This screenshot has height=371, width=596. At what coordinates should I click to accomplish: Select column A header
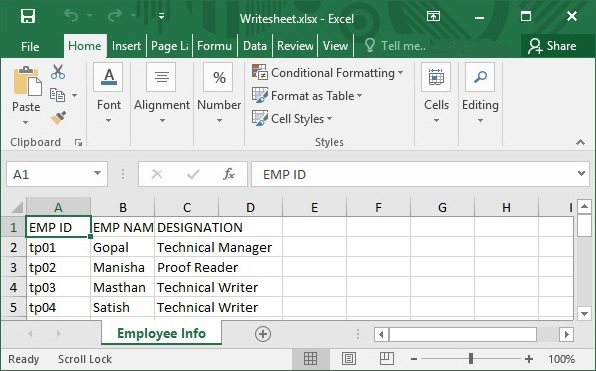[58, 208]
